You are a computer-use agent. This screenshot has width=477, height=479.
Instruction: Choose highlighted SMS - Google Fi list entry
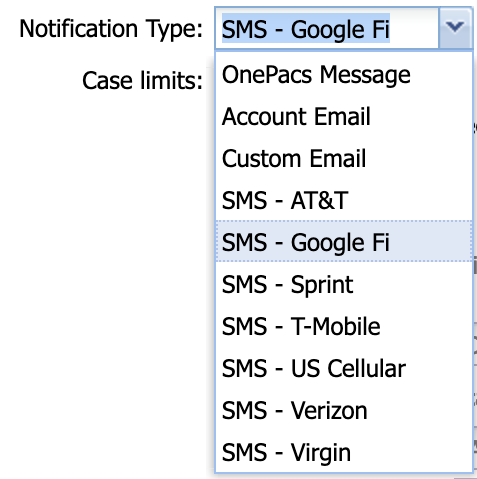(x=344, y=241)
